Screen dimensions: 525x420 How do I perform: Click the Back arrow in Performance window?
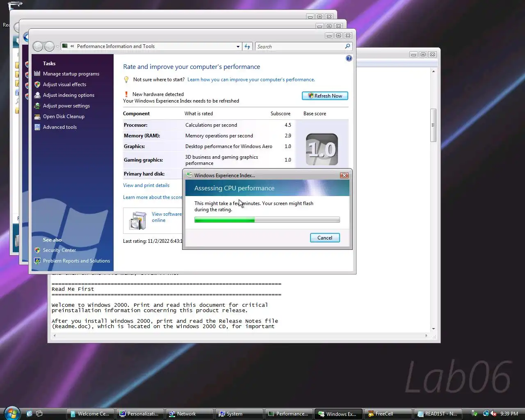pos(38,46)
